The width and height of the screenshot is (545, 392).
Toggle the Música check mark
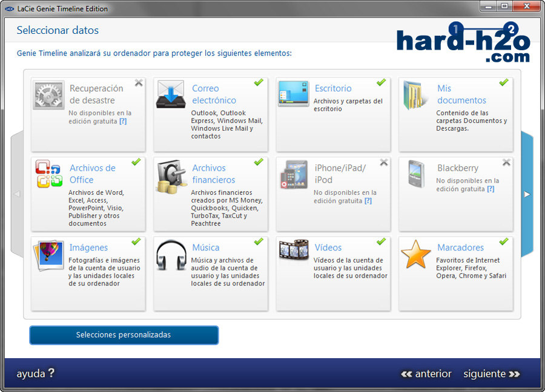(x=259, y=241)
